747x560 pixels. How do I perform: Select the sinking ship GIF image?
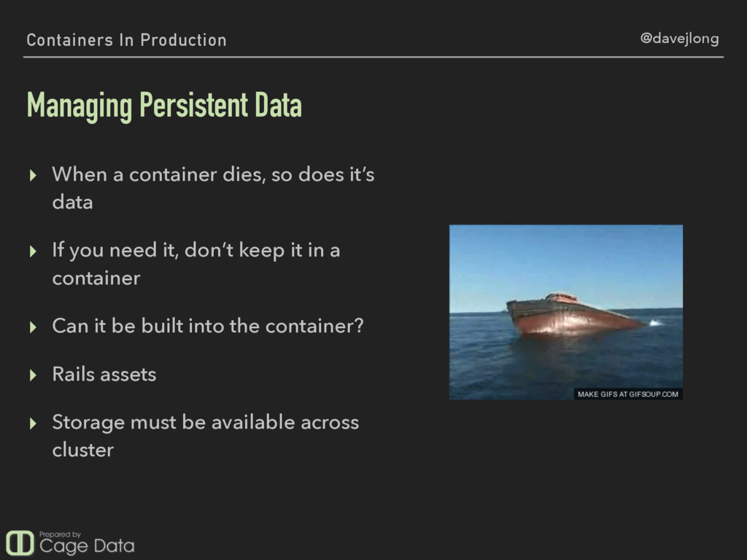(566, 312)
